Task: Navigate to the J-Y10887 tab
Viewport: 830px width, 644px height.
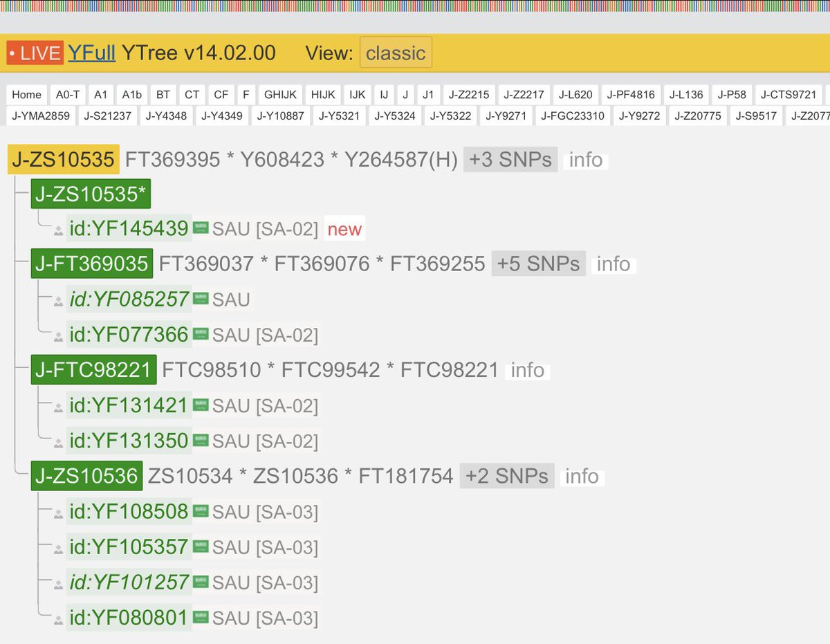Action: 280,116
